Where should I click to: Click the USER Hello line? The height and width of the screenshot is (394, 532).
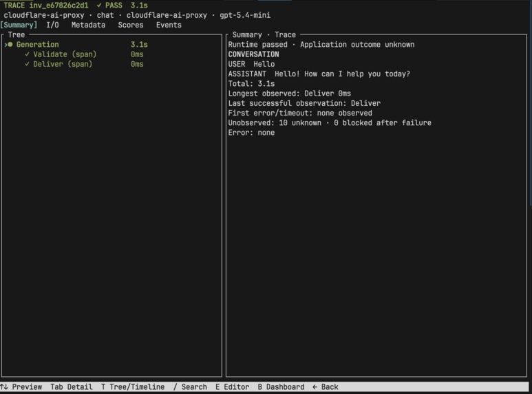pos(251,64)
